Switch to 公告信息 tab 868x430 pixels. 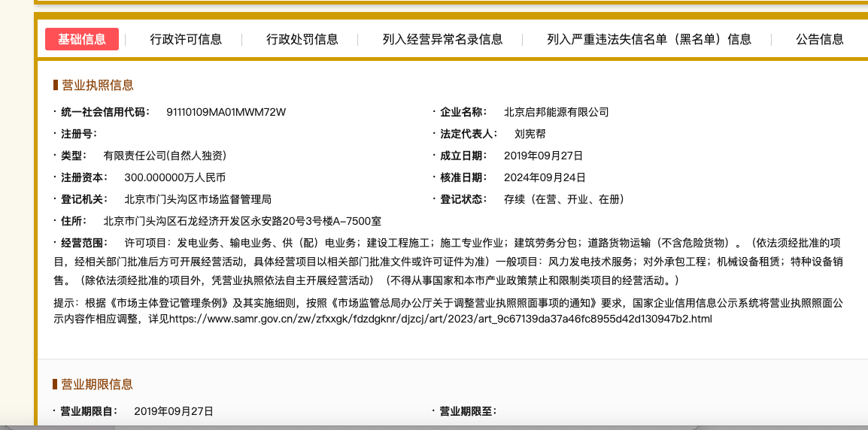[x=820, y=39]
